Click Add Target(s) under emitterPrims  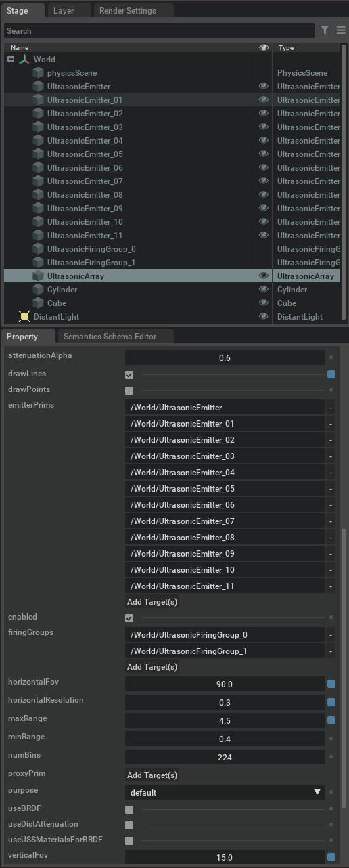click(152, 602)
